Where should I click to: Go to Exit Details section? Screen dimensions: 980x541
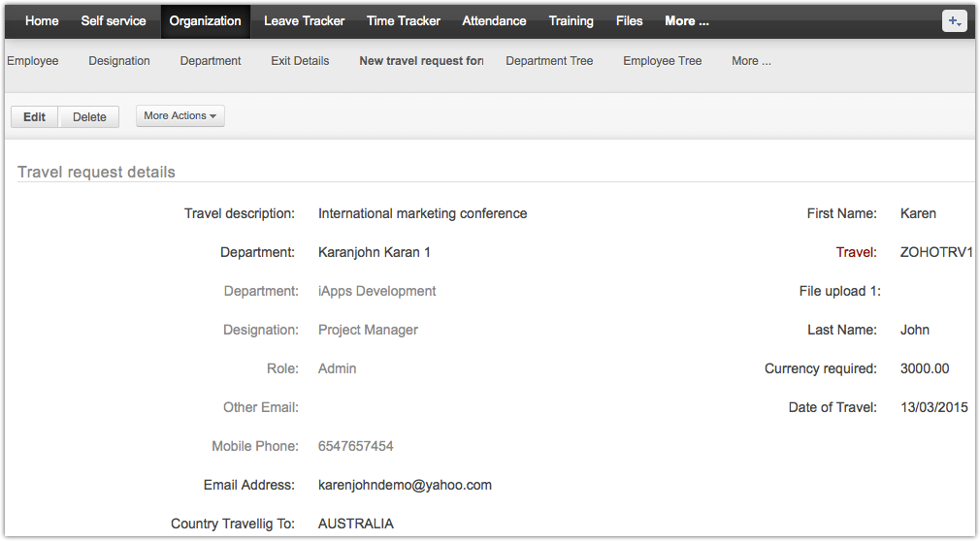click(300, 61)
